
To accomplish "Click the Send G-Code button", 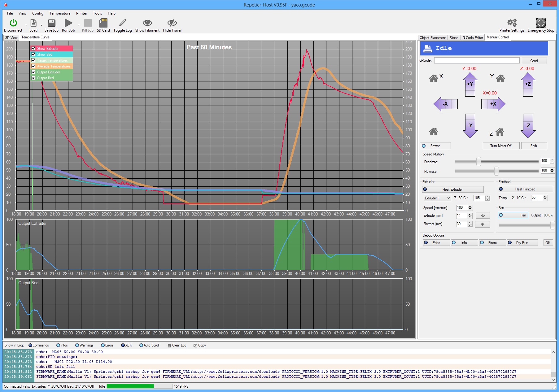I will (x=534, y=61).
